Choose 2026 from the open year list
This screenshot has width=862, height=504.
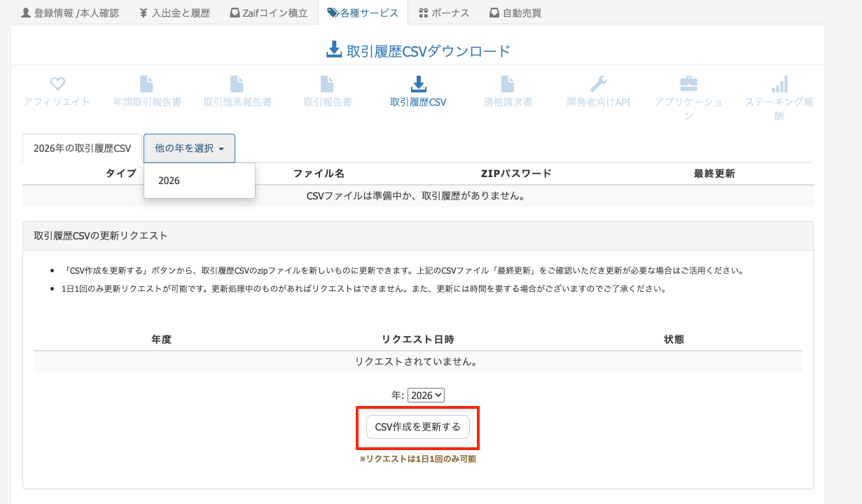[x=169, y=181]
